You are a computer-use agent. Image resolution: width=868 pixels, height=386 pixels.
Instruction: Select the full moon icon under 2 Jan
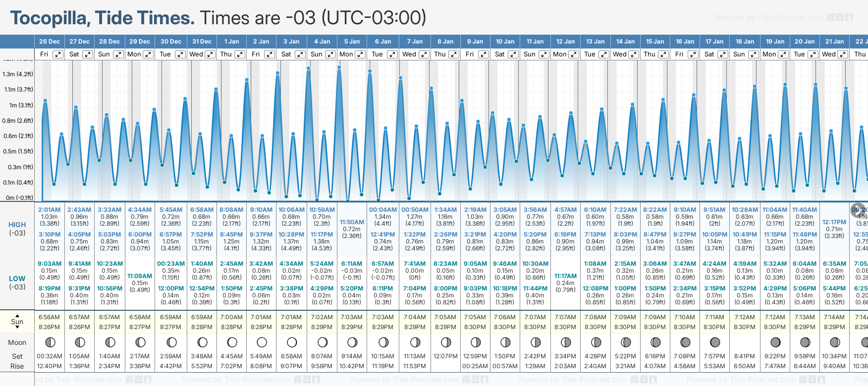click(262, 342)
